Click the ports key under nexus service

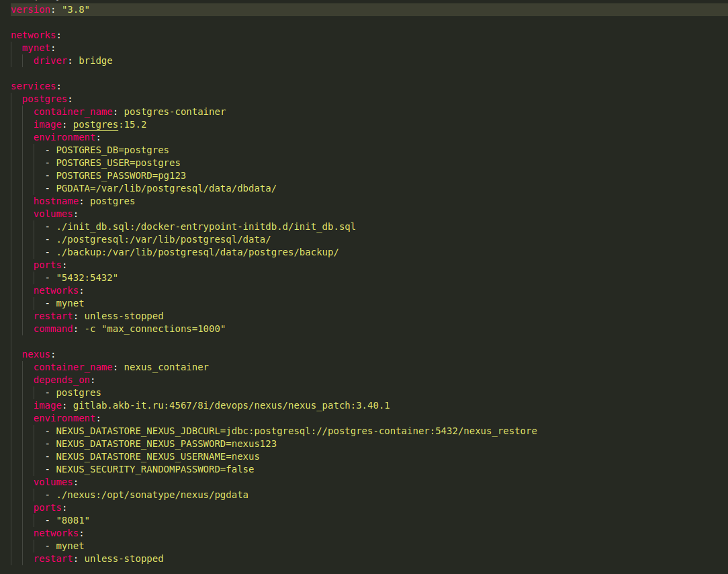(x=48, y=508)
